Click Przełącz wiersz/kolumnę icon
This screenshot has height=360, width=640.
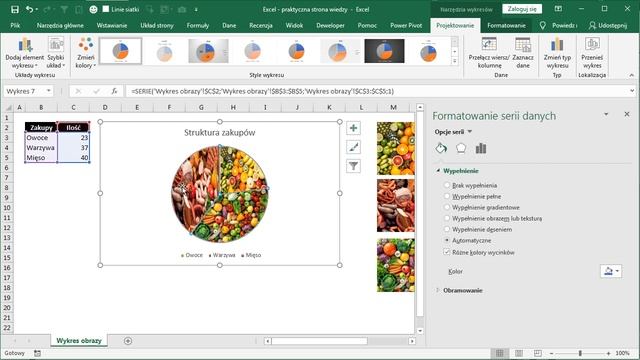click(489, 53)
